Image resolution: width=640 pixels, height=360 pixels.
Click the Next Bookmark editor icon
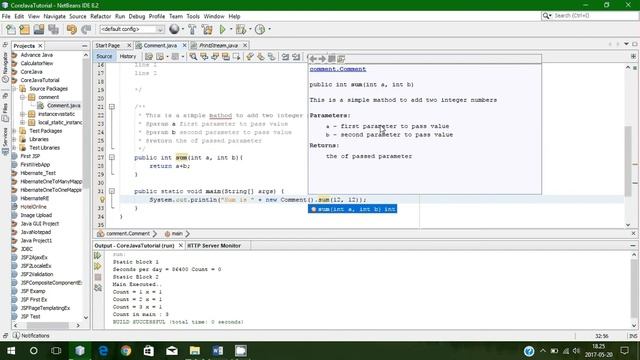click(260, 57)
